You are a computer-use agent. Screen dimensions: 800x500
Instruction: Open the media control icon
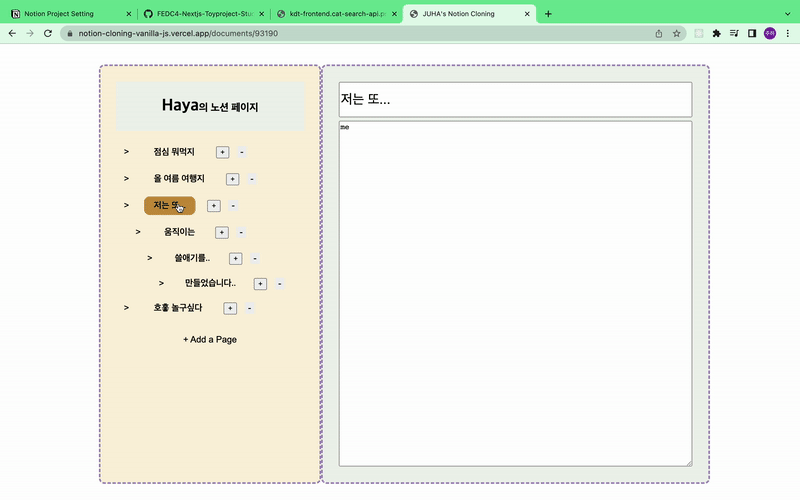click(734, 34)
